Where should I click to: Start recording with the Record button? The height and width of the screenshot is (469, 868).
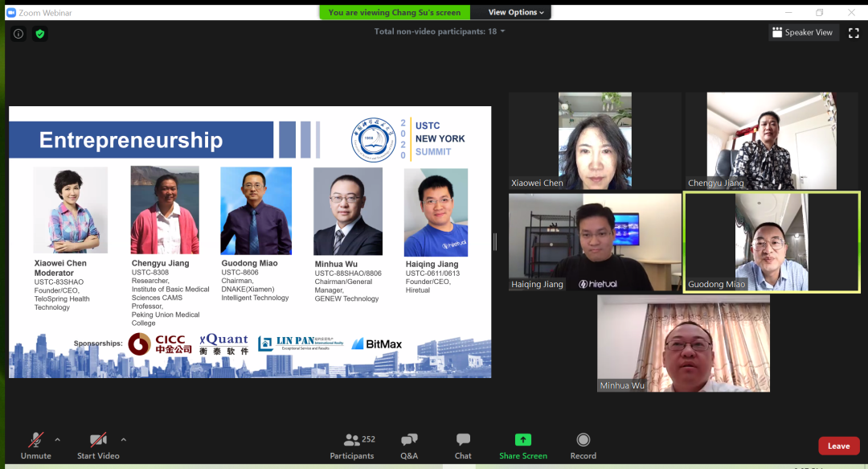tap(583, 446)
